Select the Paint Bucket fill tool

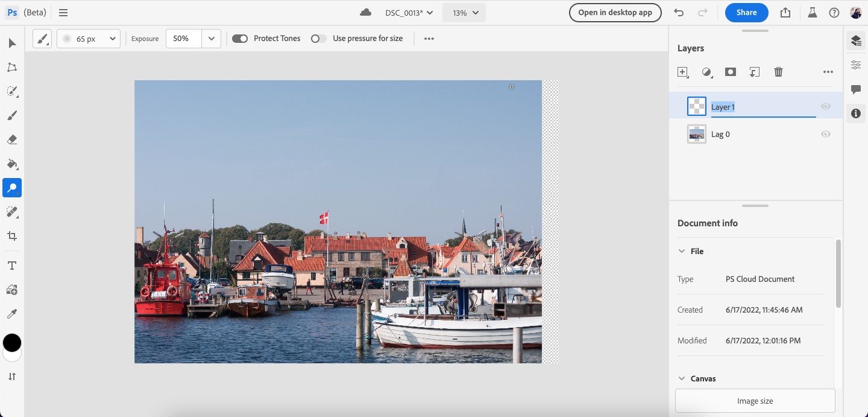click(x=12, y=164)
